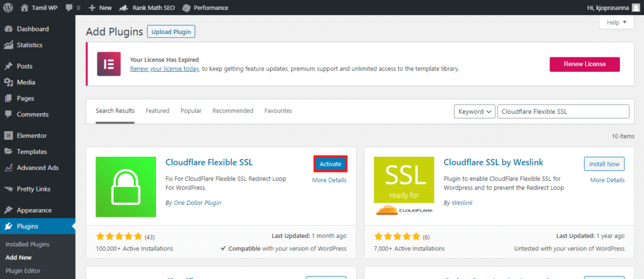The width and height of the screenshot is (644, 279).
Task: Click the Your License Has Expired heading
Action: click(164, 60)
